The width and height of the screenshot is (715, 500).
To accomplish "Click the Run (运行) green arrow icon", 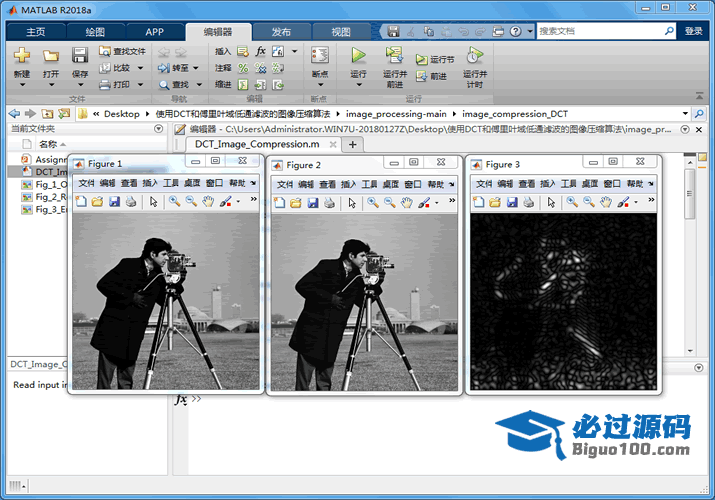I will pyautogui.click(x=358, y=56).
